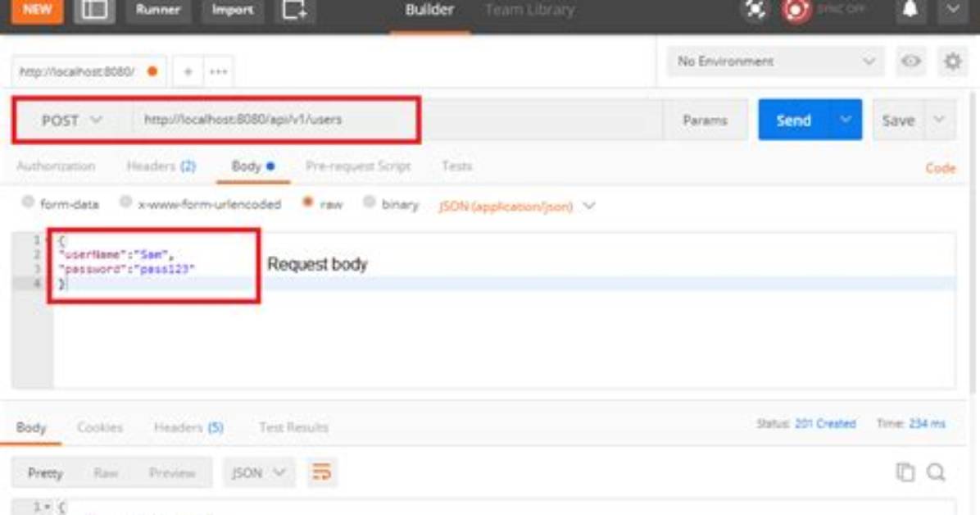
Task: Open the notifications bell
Action: (x=910, y=10)
